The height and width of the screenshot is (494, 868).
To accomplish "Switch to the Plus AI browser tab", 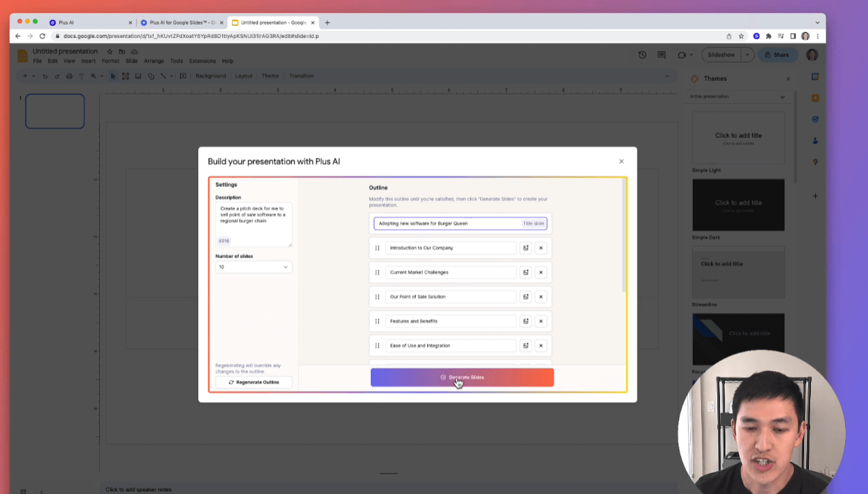I will [90, 22].
